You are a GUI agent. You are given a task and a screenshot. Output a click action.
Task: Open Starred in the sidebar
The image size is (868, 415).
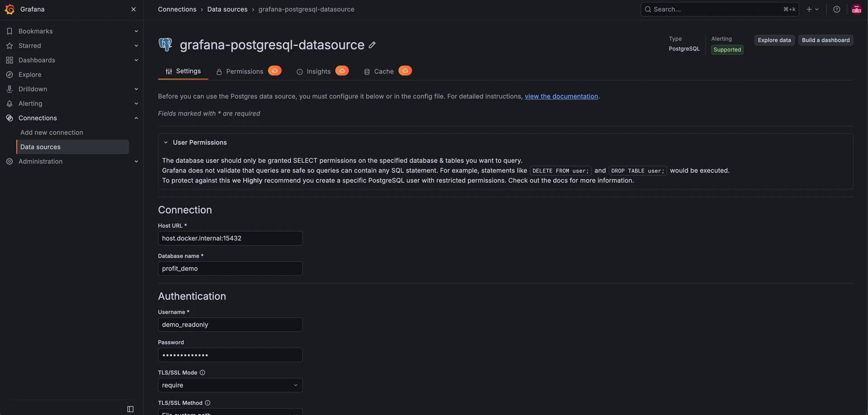29,46
